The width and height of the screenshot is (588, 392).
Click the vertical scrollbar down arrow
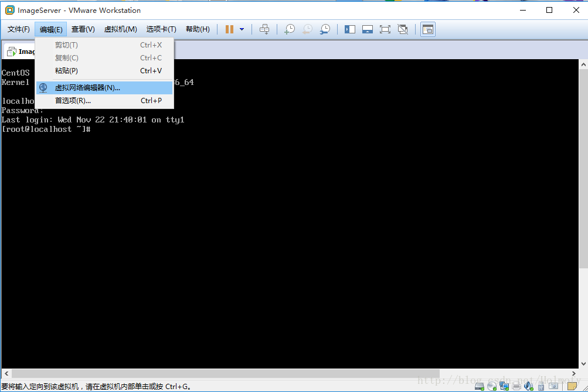(x=583, y=363)
